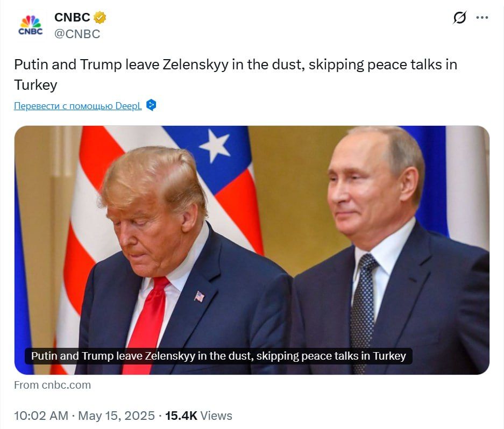Viewport: 504px width, 429px height.
Task: Open the Grok slashed-circle icon
Action: 459,18
